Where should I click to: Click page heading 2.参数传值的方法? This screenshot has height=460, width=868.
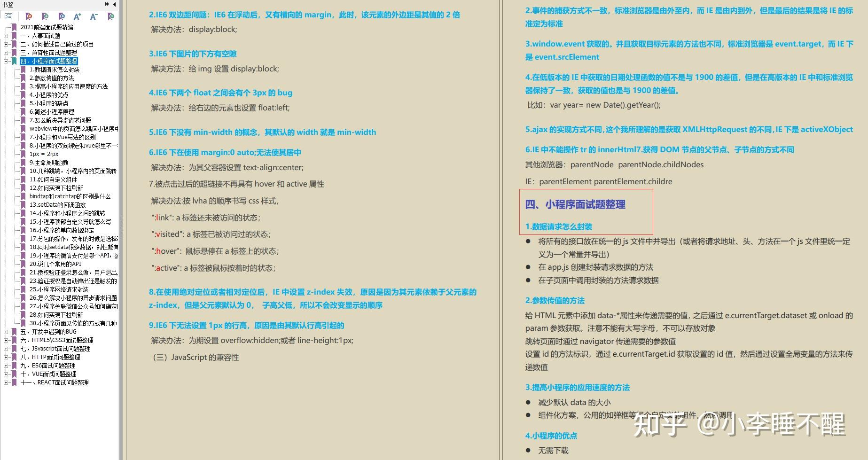point(555,301)
